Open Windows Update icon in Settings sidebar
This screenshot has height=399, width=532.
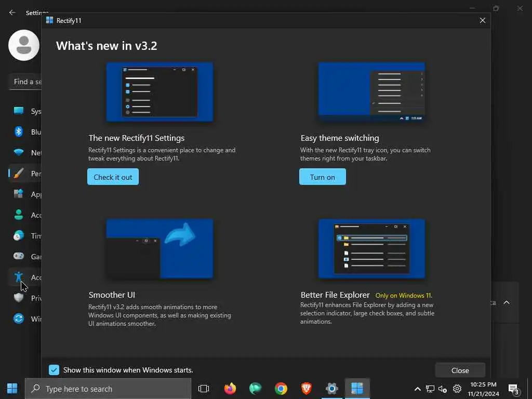(19, 318)
